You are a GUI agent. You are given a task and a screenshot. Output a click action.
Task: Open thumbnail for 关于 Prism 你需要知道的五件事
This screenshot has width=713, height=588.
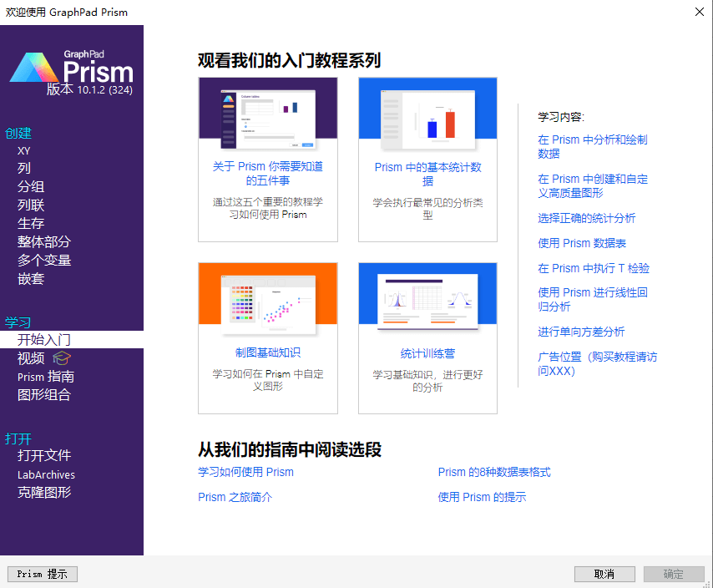(268, 114)
